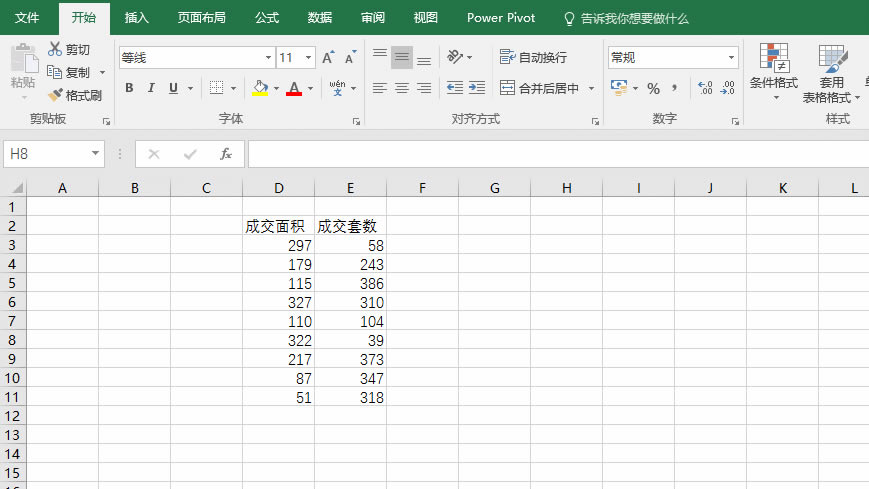Toggle italic formatting

click(151, 88)
